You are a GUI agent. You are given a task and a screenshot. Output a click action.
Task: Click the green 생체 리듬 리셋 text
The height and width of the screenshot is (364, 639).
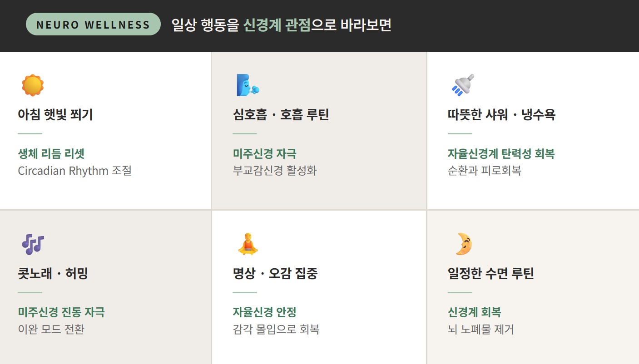51,153
